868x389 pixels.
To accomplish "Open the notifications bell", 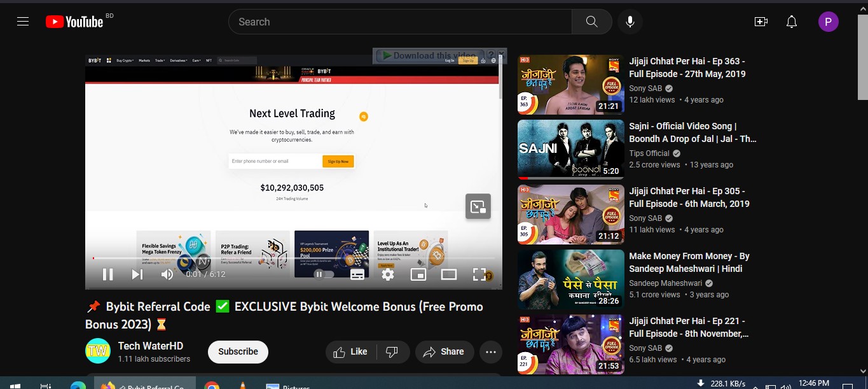I will [792, 22].
